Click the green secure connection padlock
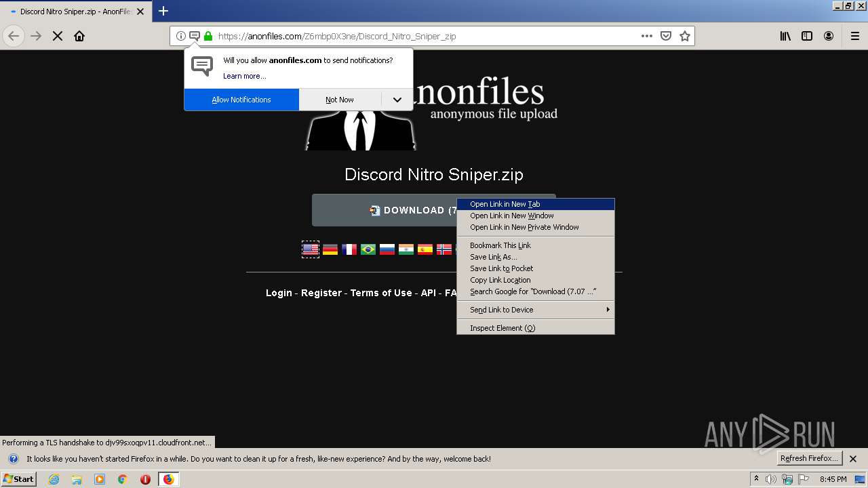 click(x=208, y=36)
